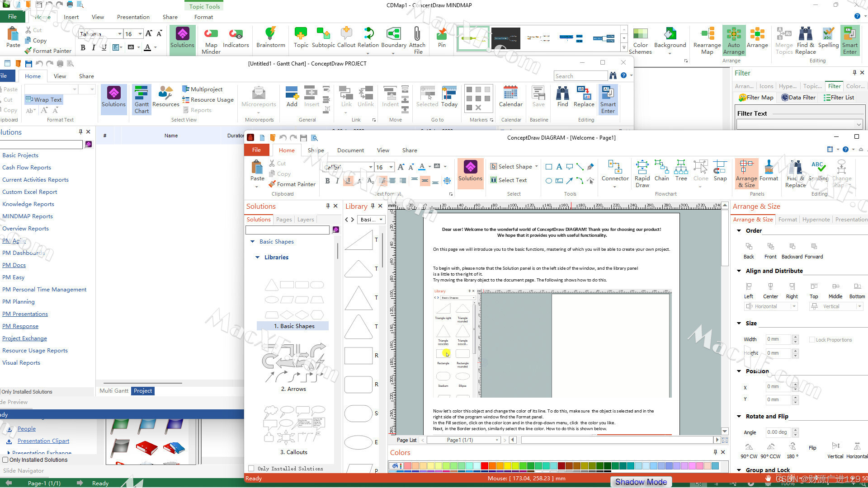This screenshot has width=868, height=488.
Task: Toggle Multiproject view in PROJECT
Action: [x=202, y=89]
